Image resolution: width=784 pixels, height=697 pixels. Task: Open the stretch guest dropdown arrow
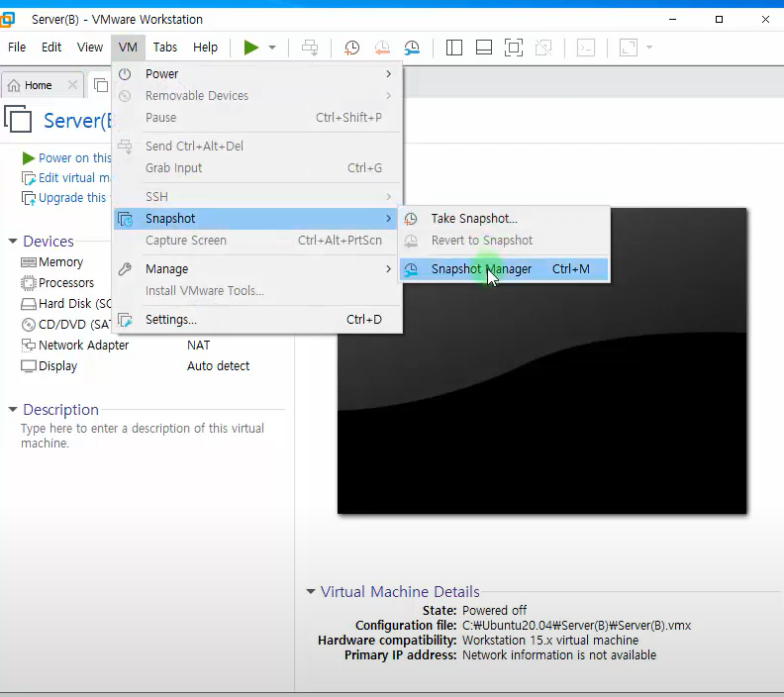click(x=649, y=48)
